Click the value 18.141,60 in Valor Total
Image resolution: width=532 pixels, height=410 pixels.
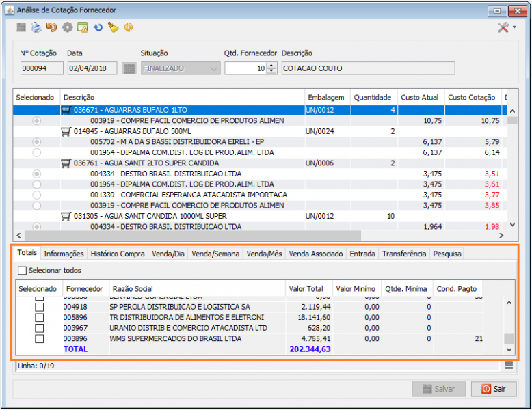coord(314,318)
